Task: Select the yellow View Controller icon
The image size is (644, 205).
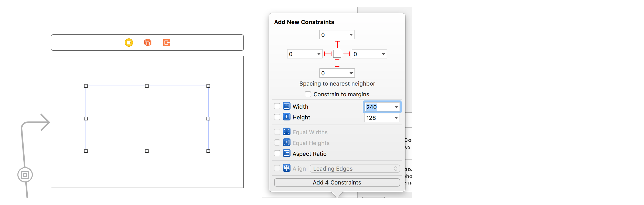Action: coord(129,42)
